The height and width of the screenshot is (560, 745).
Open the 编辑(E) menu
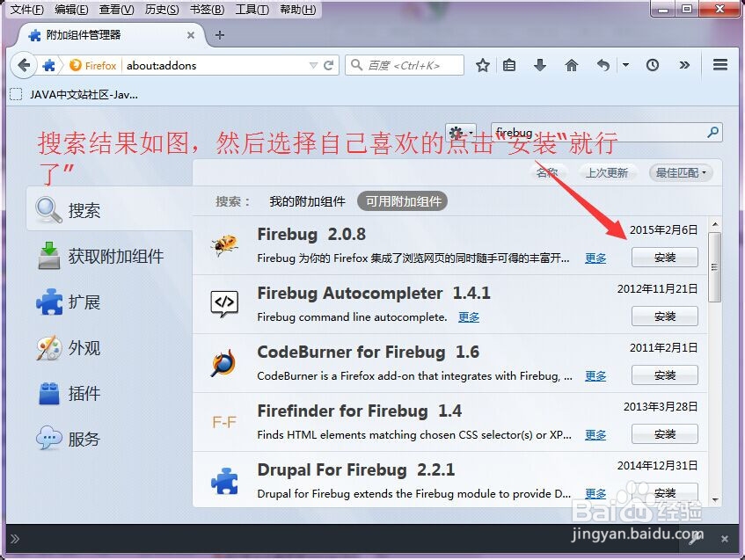click(x=71, y=10)
